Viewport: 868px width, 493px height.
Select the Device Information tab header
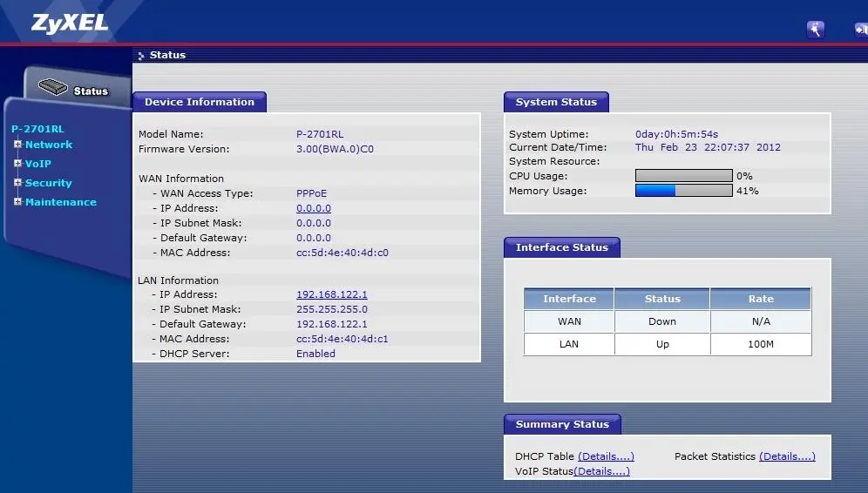[200, 102]
